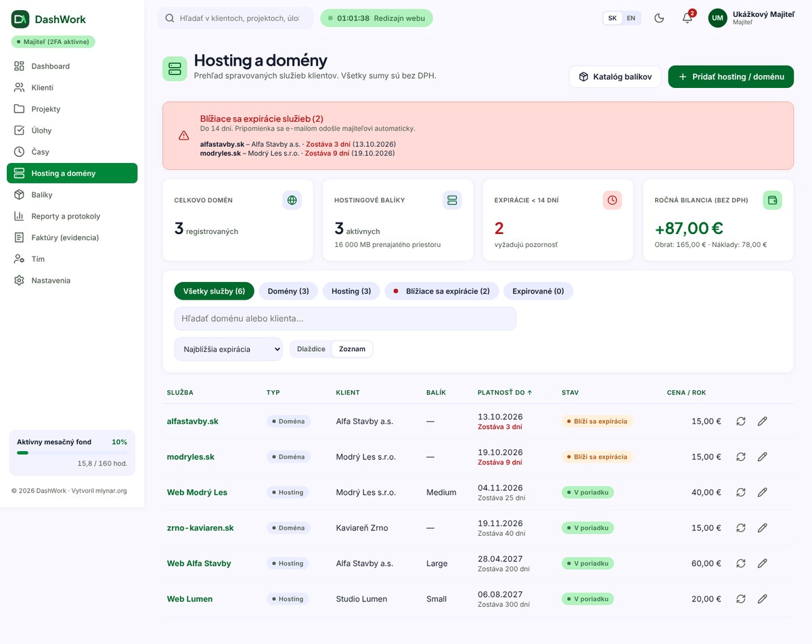Open Klienti in sidebar
This screenshot has height=644, width=812.
(x=72, y=87)
